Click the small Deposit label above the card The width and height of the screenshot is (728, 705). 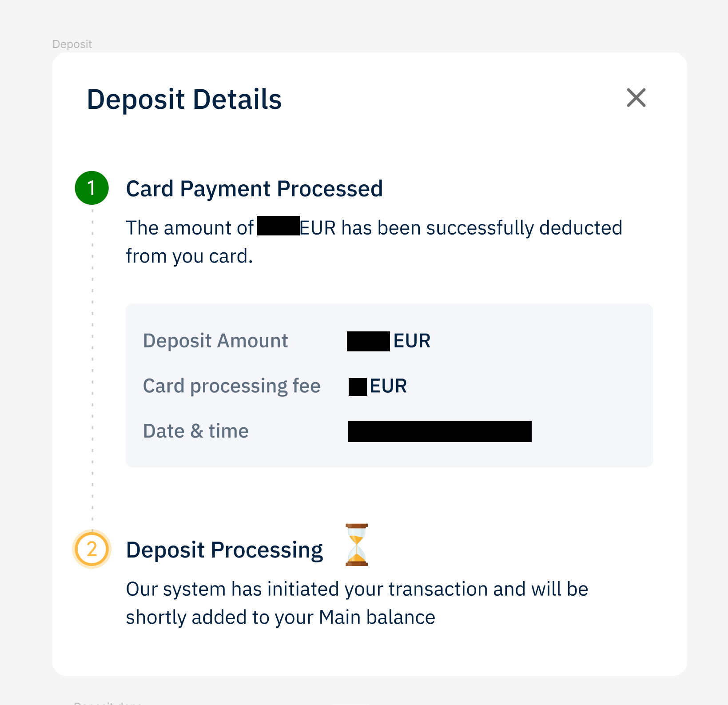[x=72, y=44]
